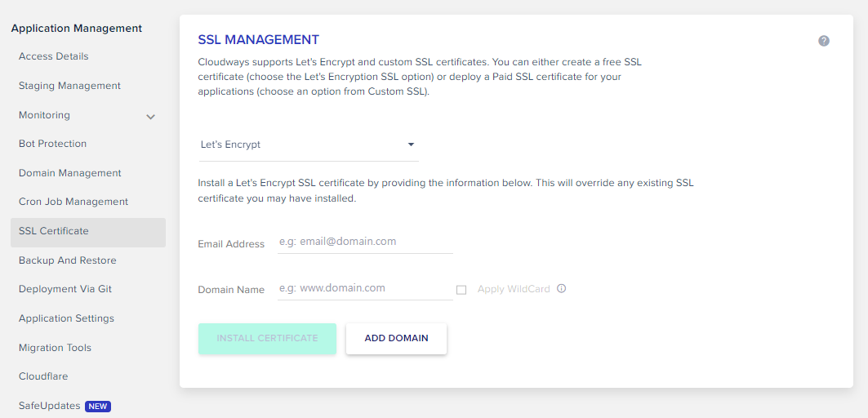Open Access Details in the sidebar
868x418 pixels.
tap(54, 56)
